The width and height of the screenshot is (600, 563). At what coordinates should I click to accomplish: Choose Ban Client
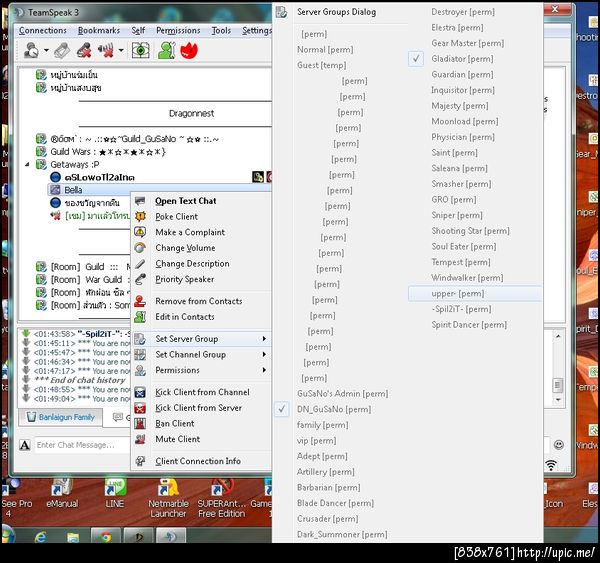(x=175, y=424)
